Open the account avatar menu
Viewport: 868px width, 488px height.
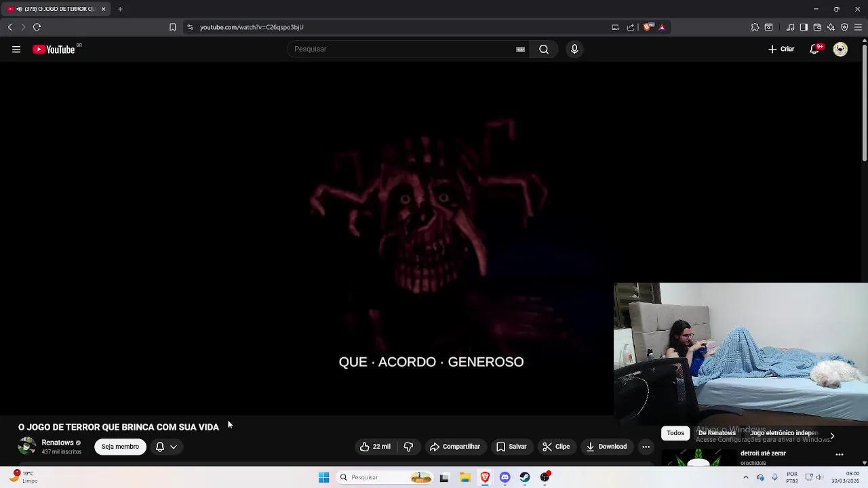click(840, 49)
